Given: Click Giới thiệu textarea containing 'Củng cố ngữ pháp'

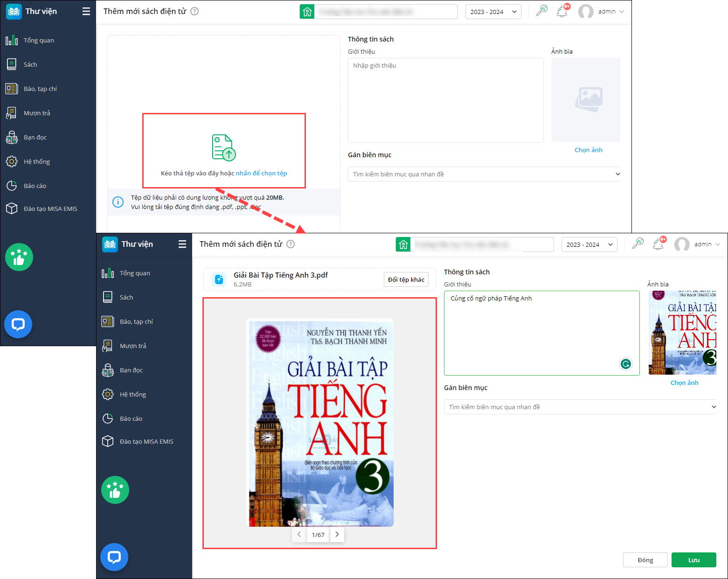Looking at the screenshot, I should tap(542, 333).
